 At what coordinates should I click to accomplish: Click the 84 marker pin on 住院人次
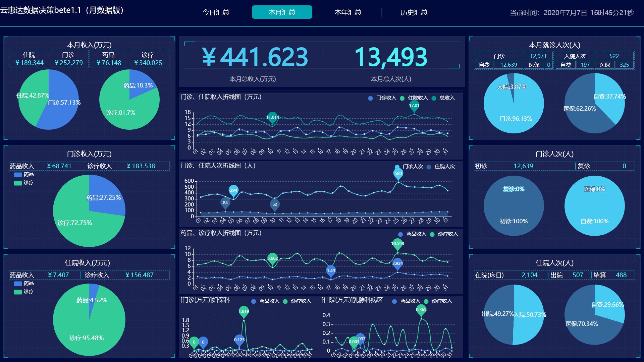point(225,203)
